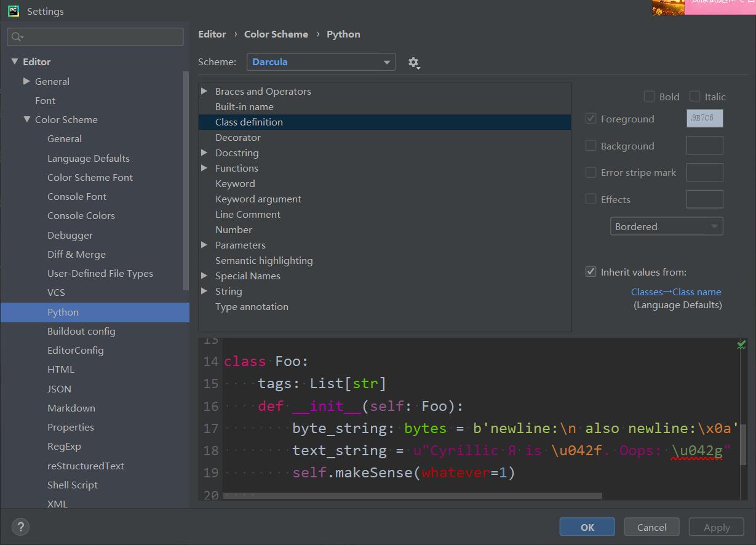Expand the Functions group
This screenshot has height=545, width=756.
click(204, 168)
